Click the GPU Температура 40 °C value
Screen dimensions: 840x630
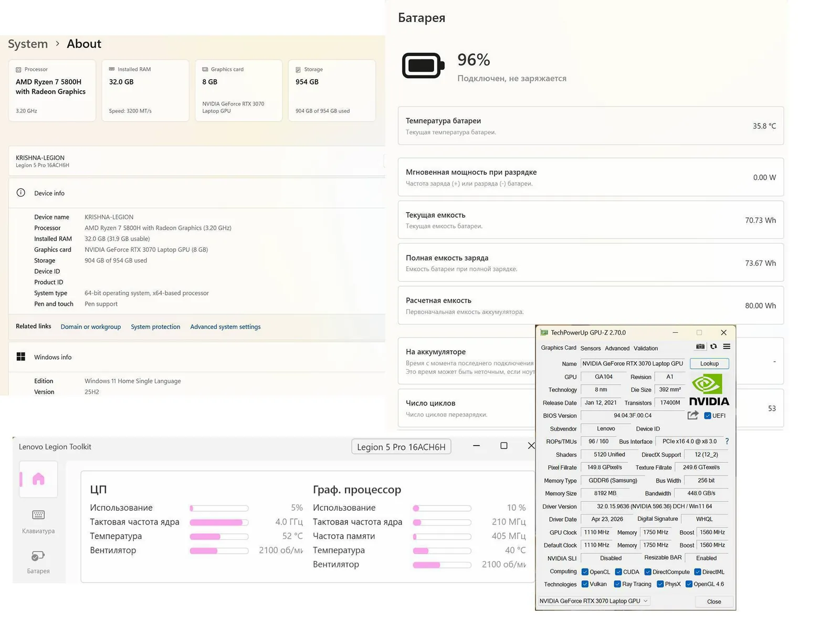click(515, 550)
